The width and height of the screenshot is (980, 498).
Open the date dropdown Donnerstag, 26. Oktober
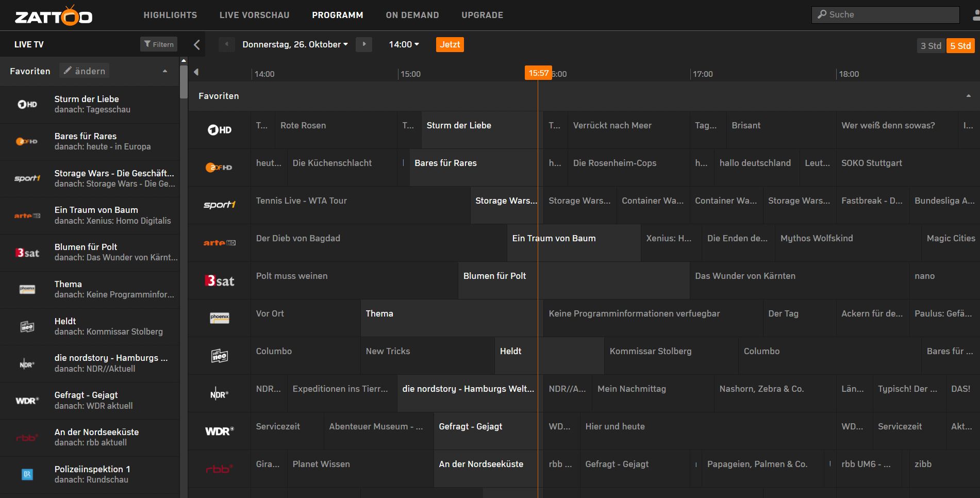click(x=295, y=44)
